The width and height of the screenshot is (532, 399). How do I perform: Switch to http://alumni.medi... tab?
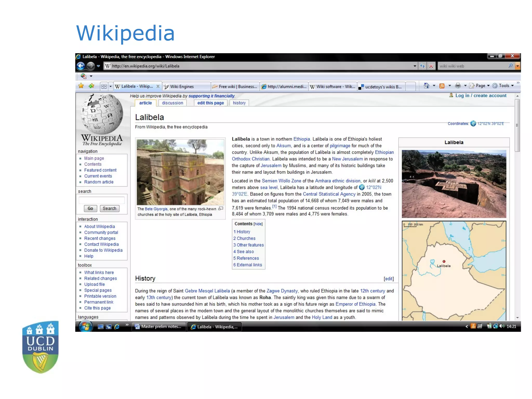click(x=284, y=87)
